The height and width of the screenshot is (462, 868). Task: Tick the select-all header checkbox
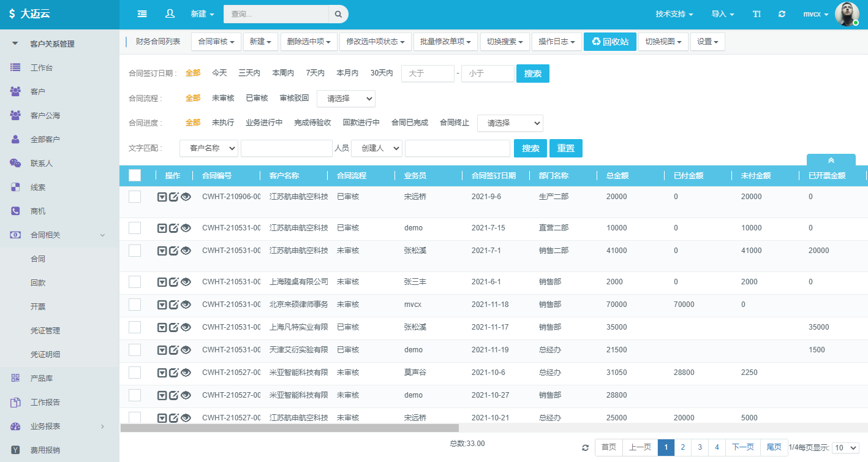[x=135, y=175]
